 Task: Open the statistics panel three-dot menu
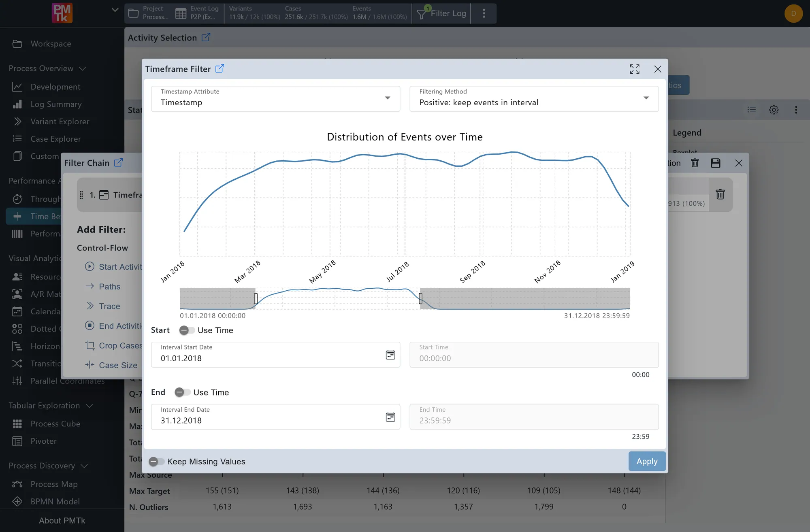tap(796, 110)
